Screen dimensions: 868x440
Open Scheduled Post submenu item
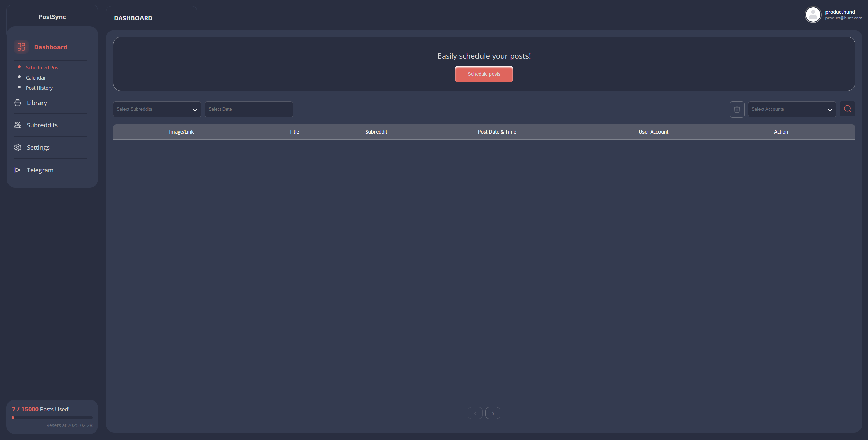43,68
